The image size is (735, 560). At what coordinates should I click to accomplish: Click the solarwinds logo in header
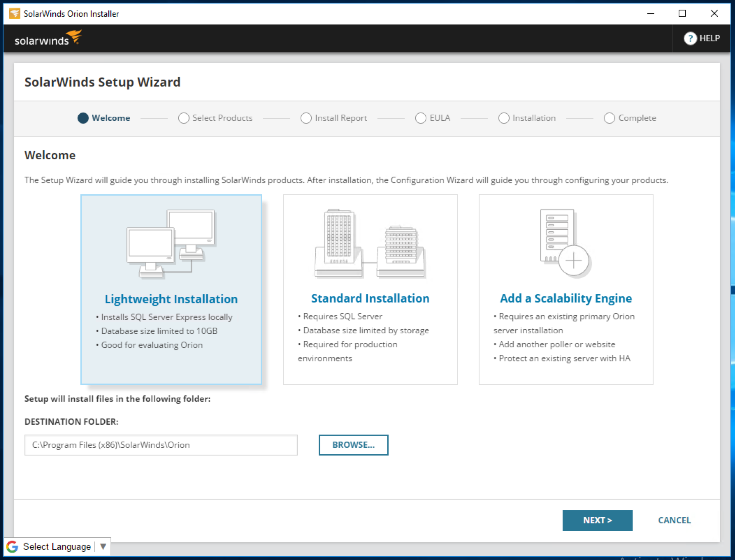coord(48,38)
